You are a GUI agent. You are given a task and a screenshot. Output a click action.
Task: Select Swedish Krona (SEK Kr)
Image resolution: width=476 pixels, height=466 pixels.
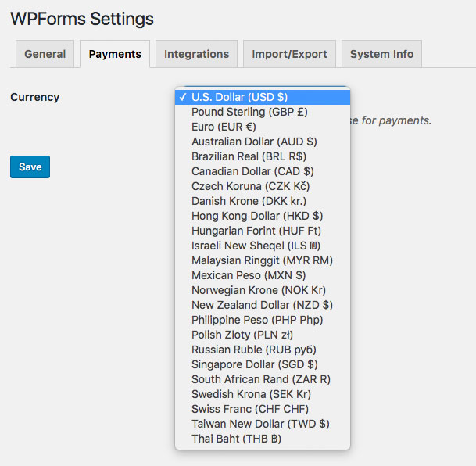coord(263,395)
